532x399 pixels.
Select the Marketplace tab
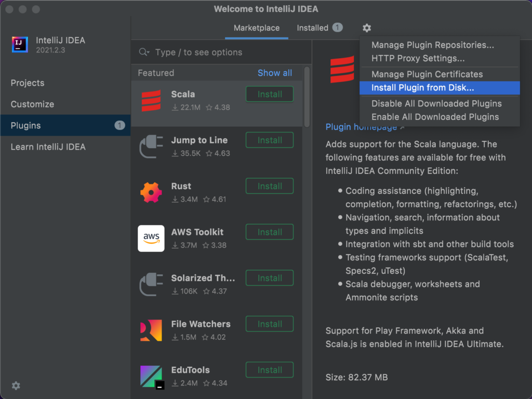[256, 28]
